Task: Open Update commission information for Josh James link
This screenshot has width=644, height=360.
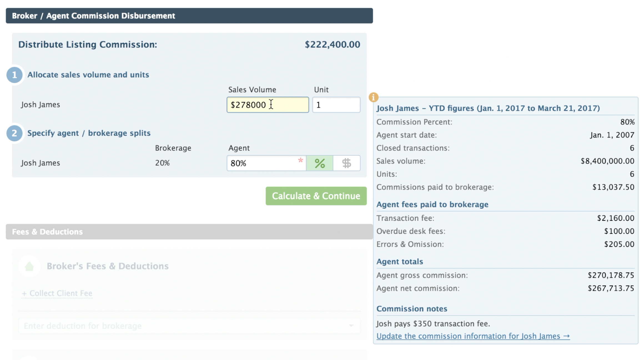Action: (x=473, y=336)
